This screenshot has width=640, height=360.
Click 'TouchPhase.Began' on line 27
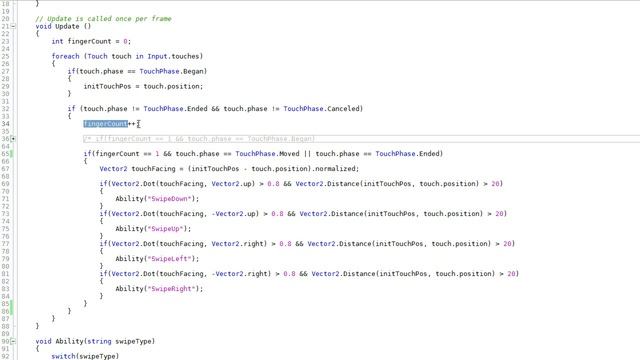click(171, 71)
